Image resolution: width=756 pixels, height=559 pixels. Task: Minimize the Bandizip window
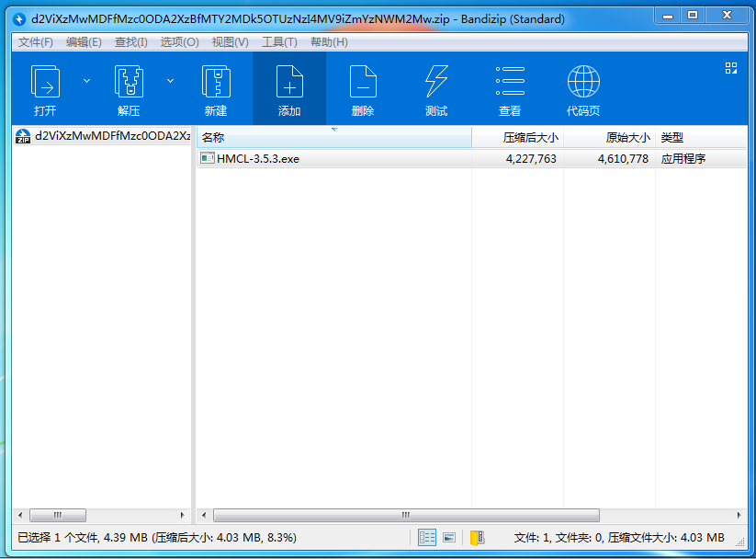668,16
